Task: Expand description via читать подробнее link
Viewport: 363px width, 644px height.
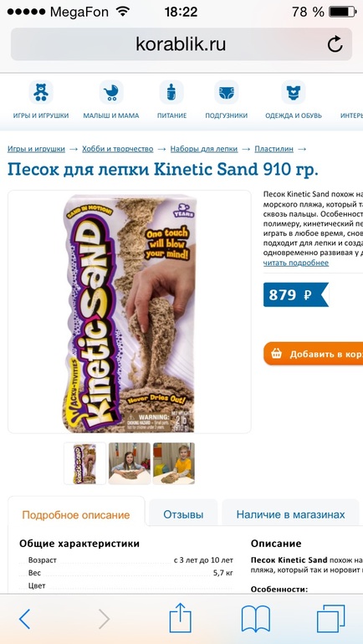Action: (296, 263)
